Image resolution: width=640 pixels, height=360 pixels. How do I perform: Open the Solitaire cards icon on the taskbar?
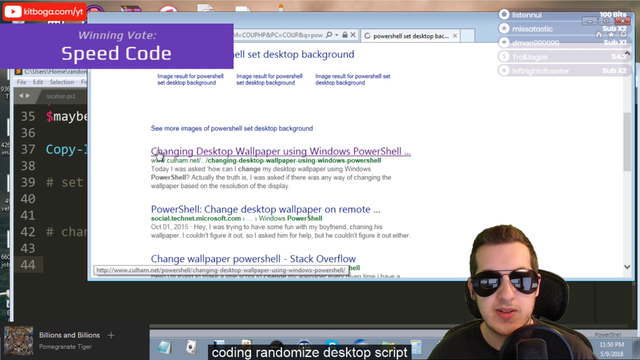(191, 347)
